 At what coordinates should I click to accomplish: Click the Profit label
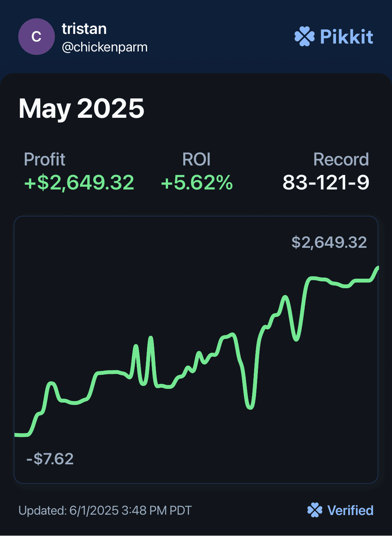coord(45,159)
